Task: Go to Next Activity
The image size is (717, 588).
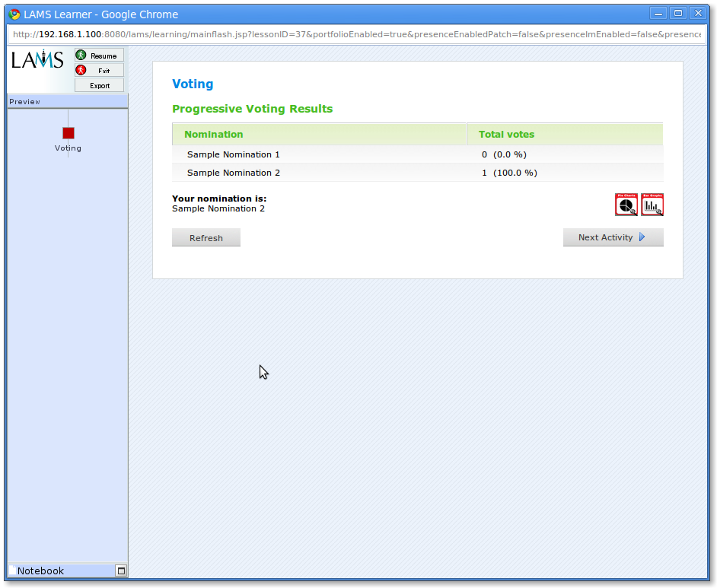Action: point(613,237)
